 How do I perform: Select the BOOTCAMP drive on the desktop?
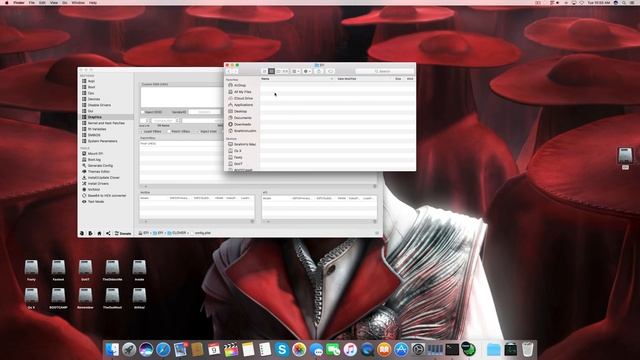click(58, 298)
